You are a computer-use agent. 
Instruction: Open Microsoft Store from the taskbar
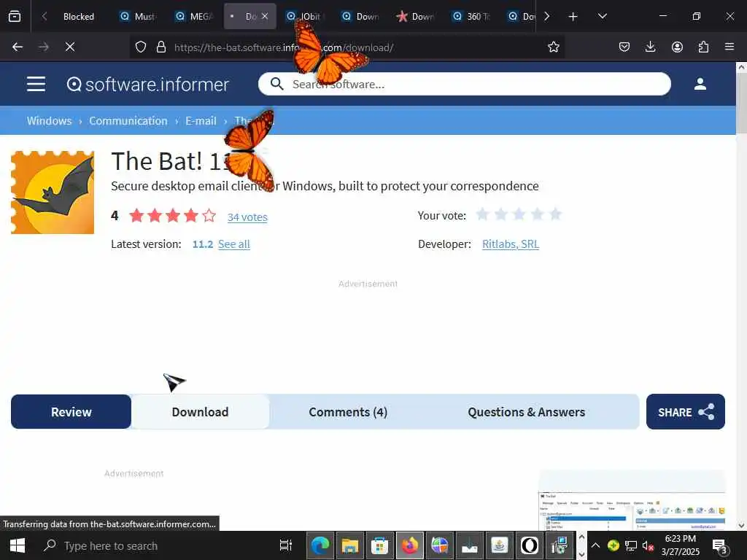point(379,545)
